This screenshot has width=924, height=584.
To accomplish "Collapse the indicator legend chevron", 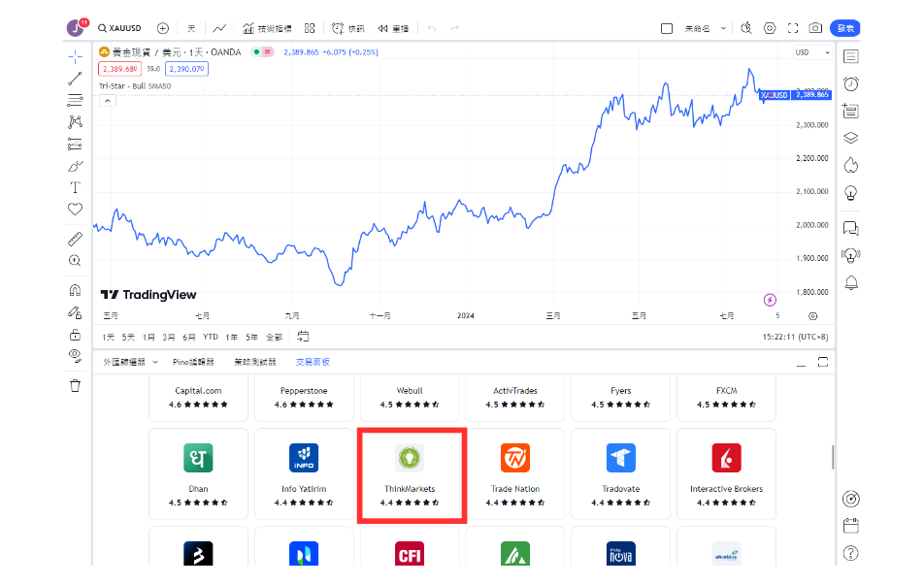I will [107, 101].
